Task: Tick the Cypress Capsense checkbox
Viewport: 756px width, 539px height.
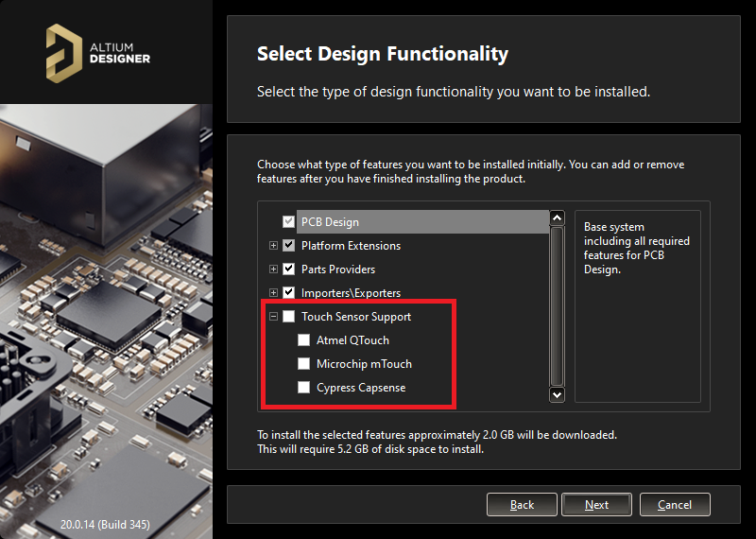Action: pyautogui.click(x=304, y=388)
